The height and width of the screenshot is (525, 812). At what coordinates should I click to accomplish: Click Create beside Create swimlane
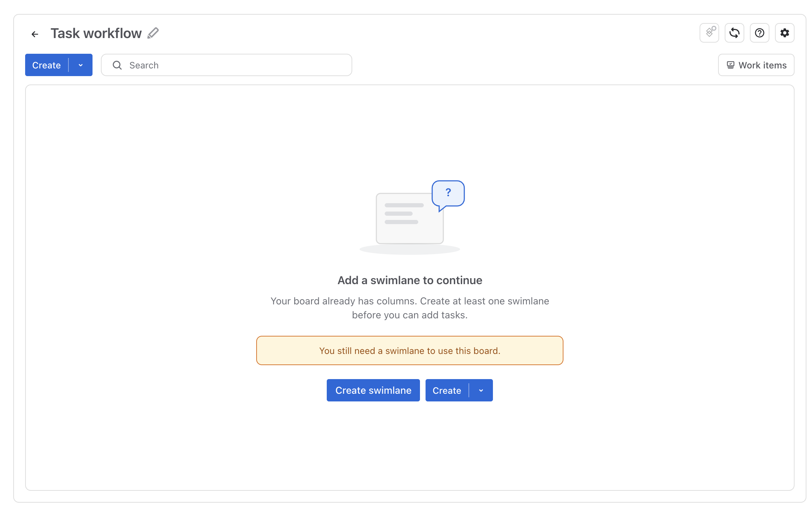[x=447, y=391]
